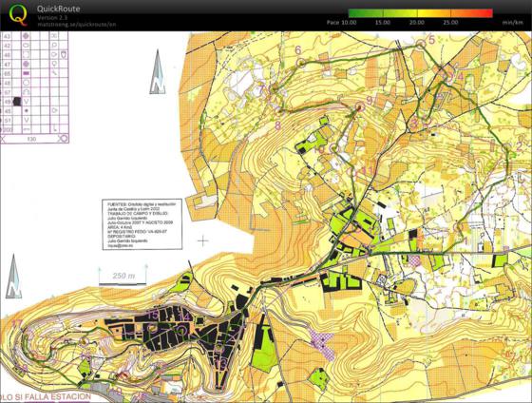
Task: Click the 130 finish row in control table
Action: click(34, 139)
